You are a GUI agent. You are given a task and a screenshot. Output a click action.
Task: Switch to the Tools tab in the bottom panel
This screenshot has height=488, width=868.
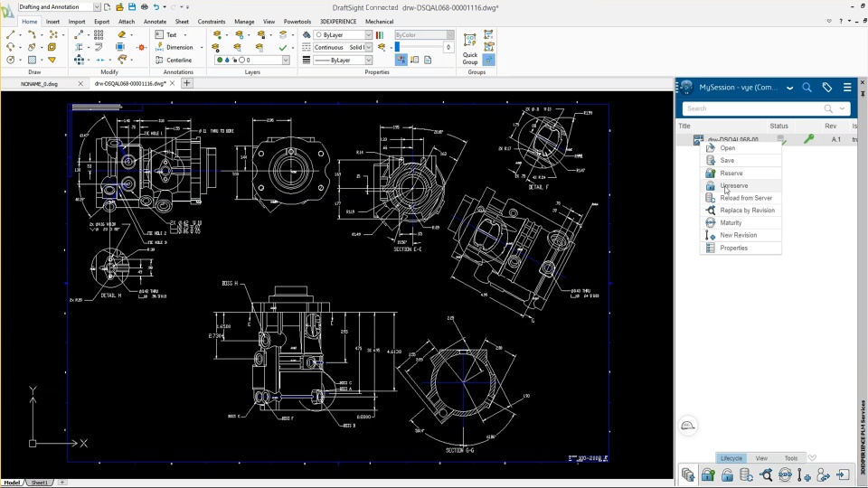tap(790, 458)
